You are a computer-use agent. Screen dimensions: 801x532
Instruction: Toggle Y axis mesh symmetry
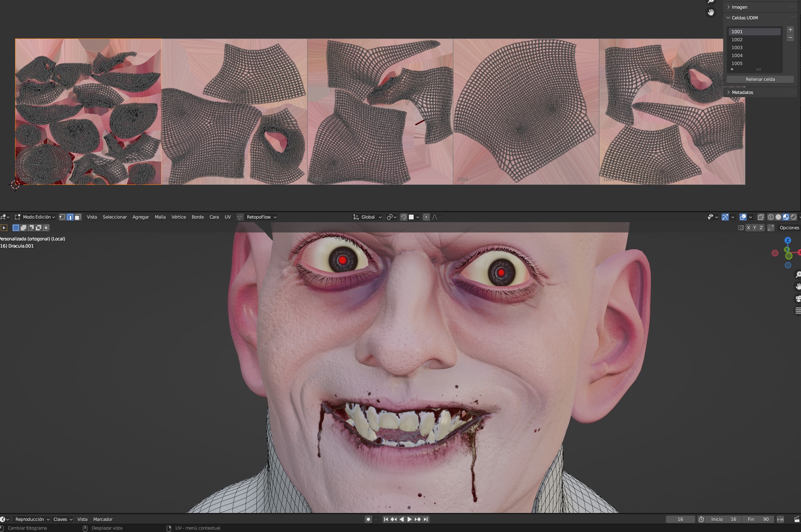pyautogui.click(x=755, y=228)
